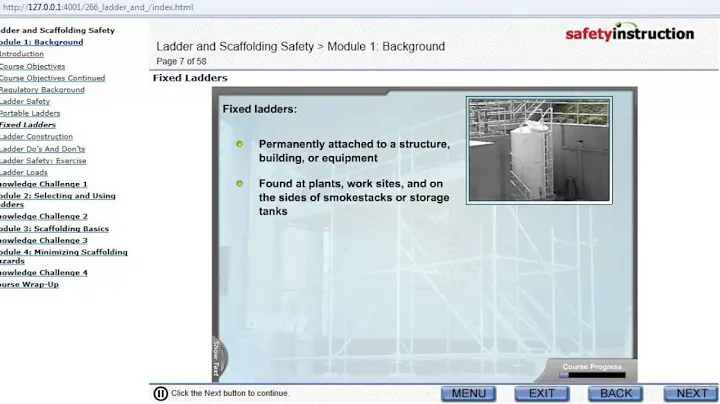The height and width of the screenshot is (404, 720).
Task: Open the MENU button
Action: click(468, 393)
